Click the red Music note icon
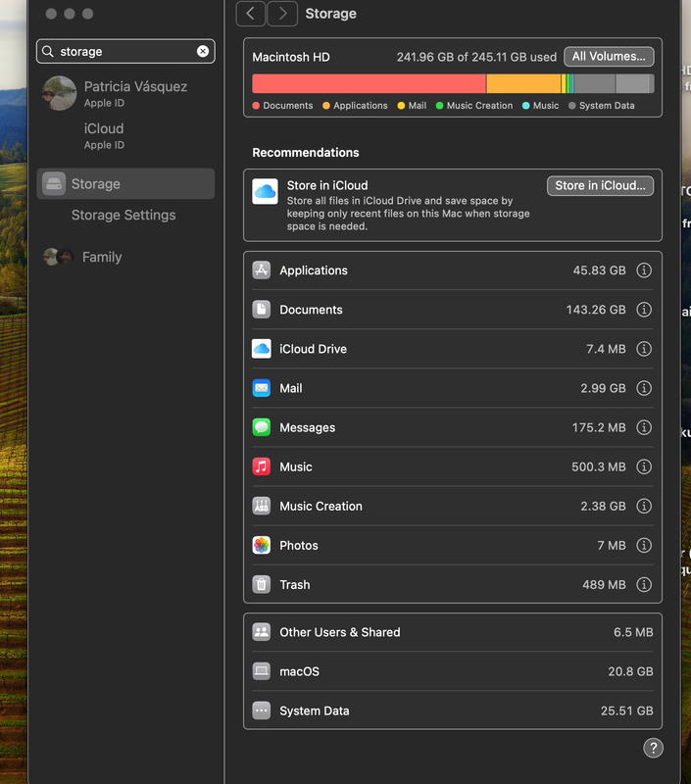 point(262,466)
